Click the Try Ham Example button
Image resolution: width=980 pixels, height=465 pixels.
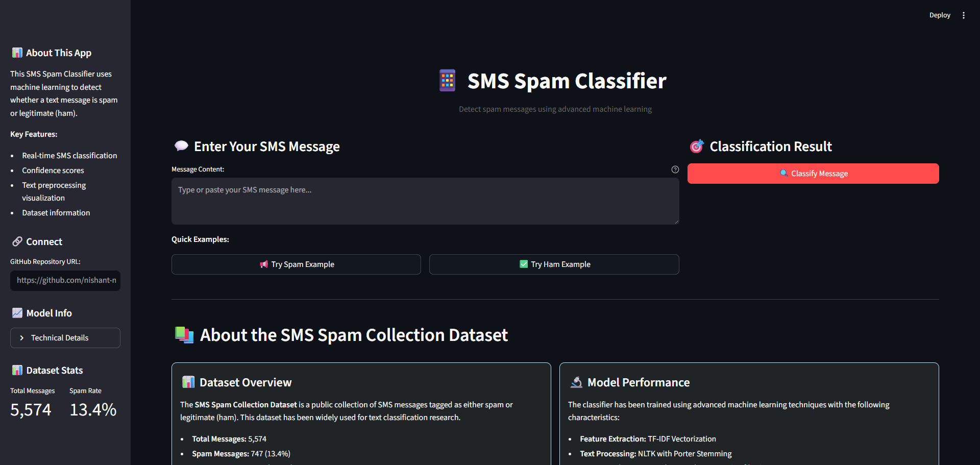tap(554, 264)
